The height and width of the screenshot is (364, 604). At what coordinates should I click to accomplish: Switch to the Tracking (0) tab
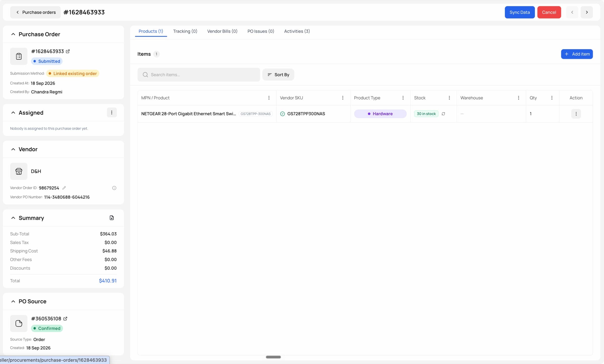[185, 31]
